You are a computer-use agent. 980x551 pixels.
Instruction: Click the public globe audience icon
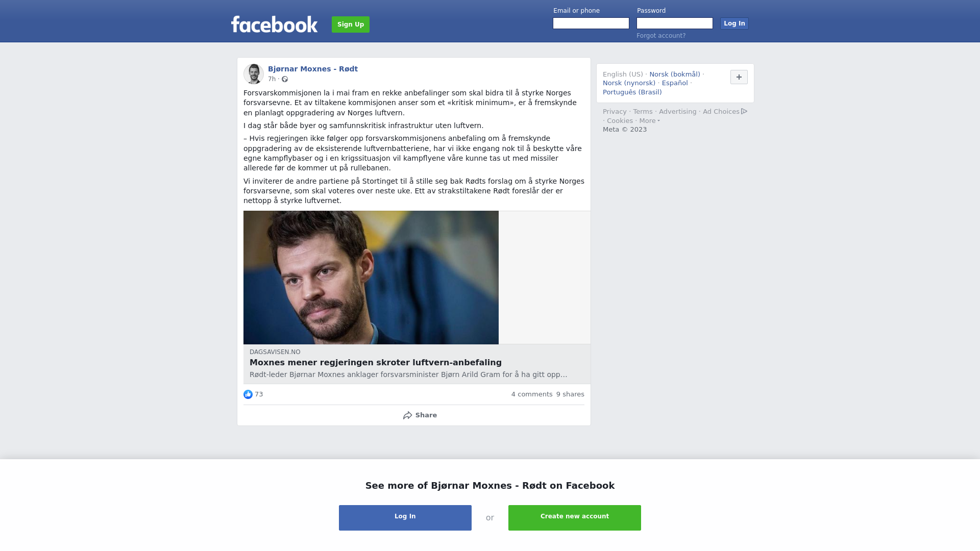pos(285,79)
